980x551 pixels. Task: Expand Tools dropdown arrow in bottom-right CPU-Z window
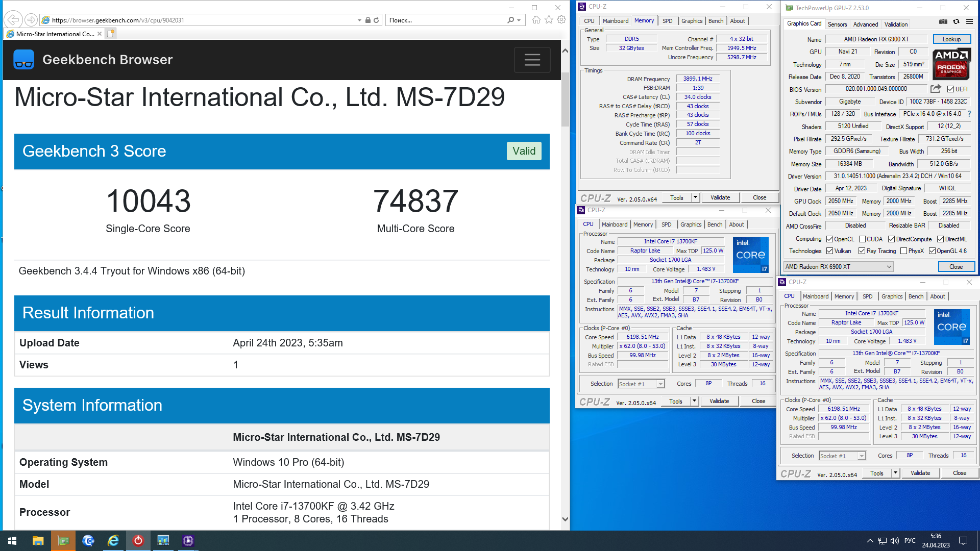895,473
